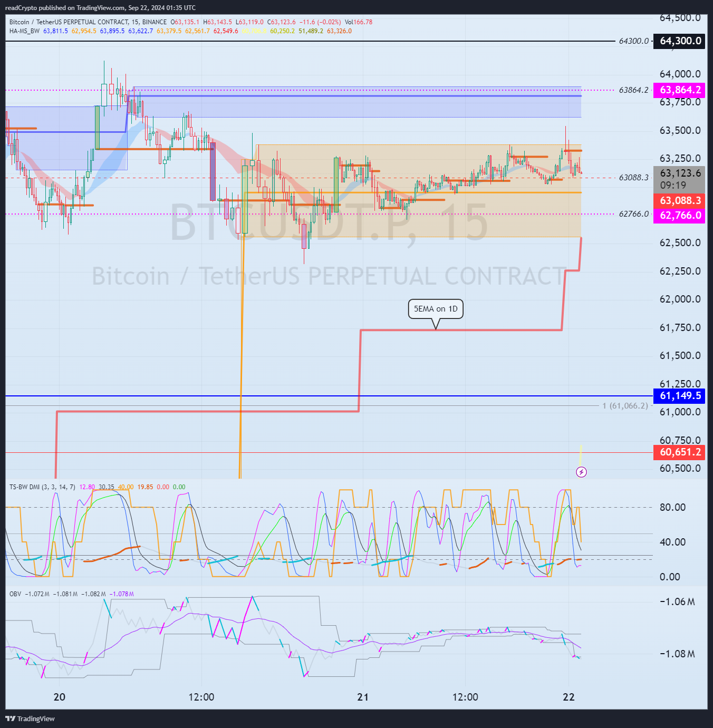Click the 09:19 candle countdown timer
Viewport: 713px width, 728px height.
[673, 185]
